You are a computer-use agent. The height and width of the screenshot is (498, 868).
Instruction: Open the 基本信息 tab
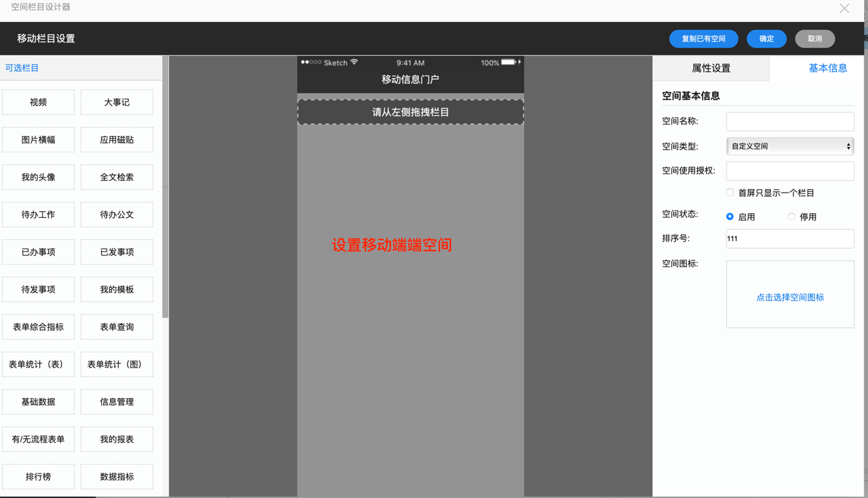pos(827,68)
